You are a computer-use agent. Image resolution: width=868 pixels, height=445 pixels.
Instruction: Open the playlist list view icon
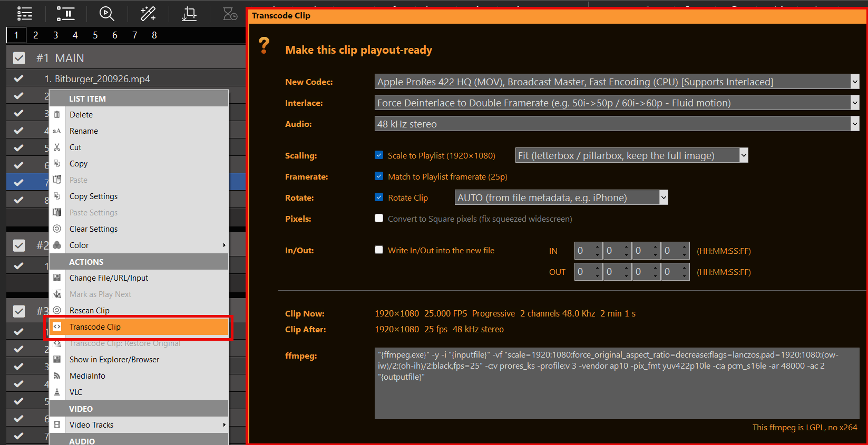pos(24,14)
